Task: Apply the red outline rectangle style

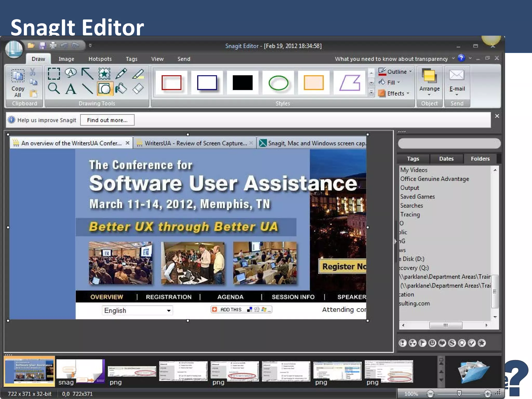Action: point(171,83)
